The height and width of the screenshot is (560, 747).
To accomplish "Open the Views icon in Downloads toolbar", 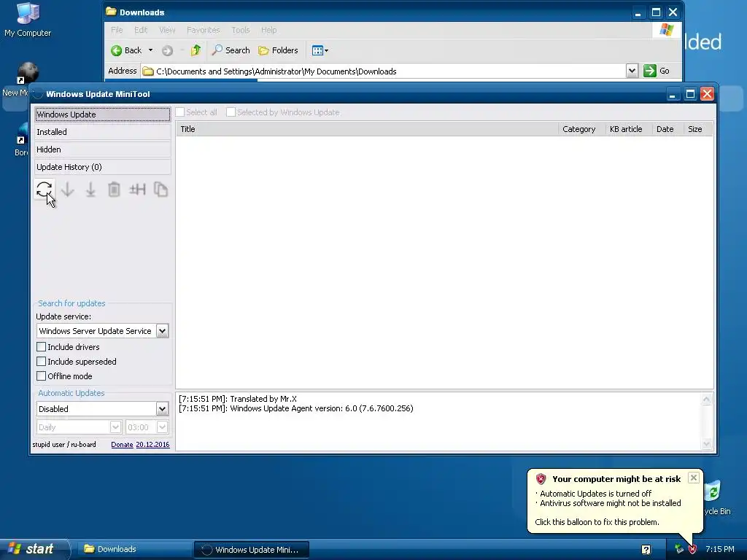I will click(320, 50).
